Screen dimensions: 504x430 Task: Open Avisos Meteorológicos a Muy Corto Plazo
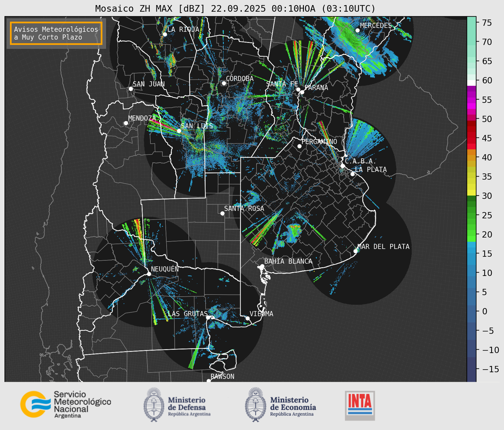(x=56, y=33)
